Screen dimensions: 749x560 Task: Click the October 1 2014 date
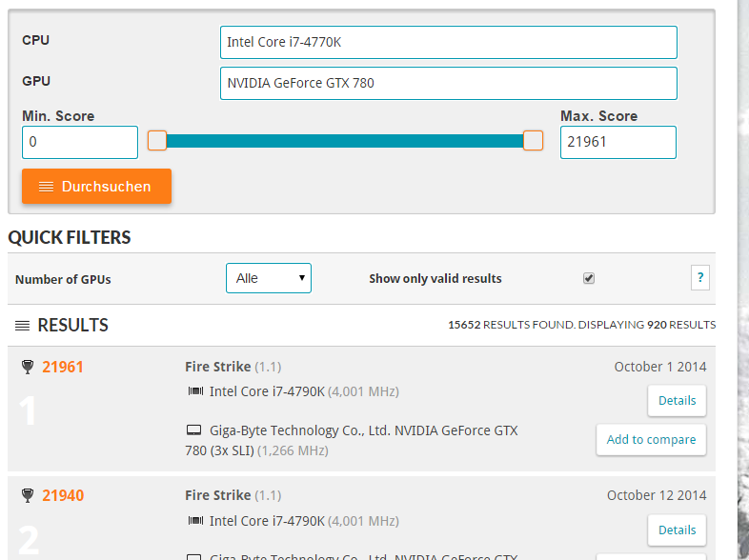(x=660, y=367)
